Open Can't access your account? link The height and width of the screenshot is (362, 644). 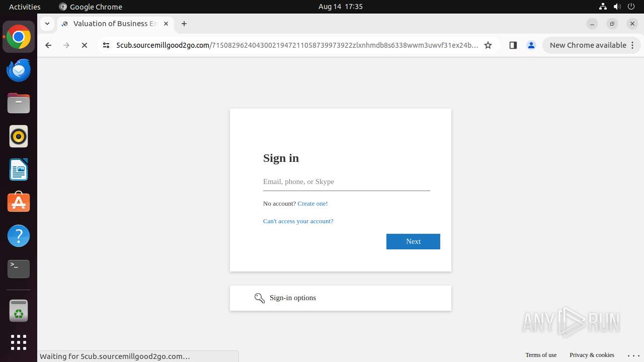298,221
